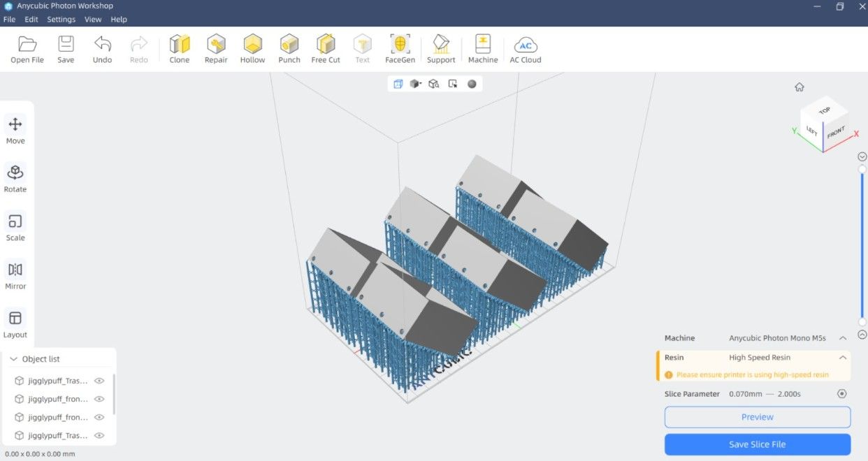
Task: Open the Mirror tool
Action: pos(15,275)
